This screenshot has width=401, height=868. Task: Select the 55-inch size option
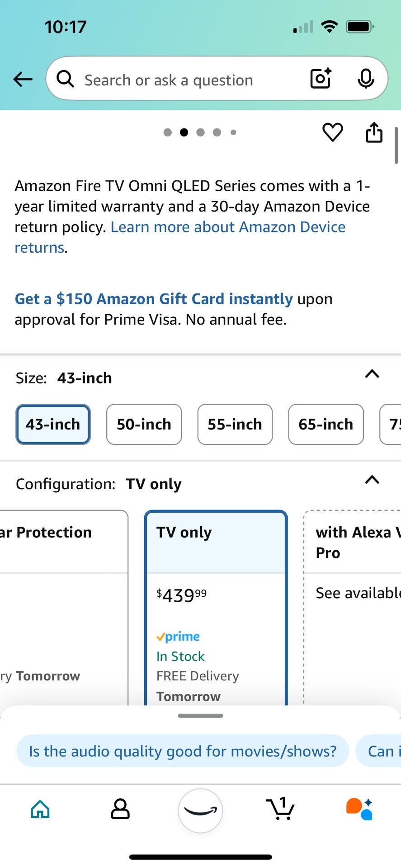pyautogui.click(x=235, y=425)
